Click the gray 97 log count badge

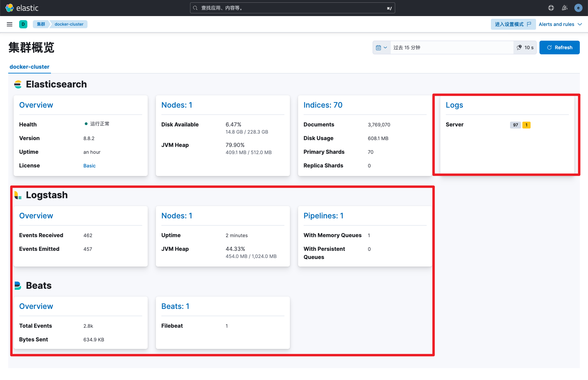(516, 125)
